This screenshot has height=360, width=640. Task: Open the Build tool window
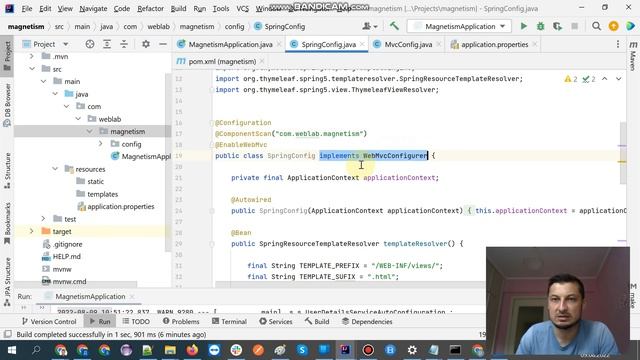(317, 322)
